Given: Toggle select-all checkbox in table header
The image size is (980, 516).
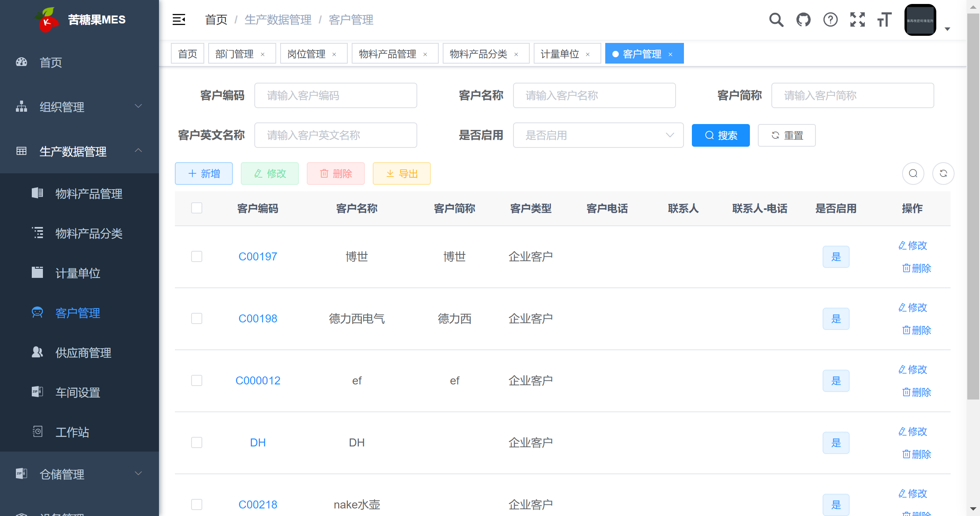Looking at the screenshot, I should pyautogui.click(x=197, y=208).
